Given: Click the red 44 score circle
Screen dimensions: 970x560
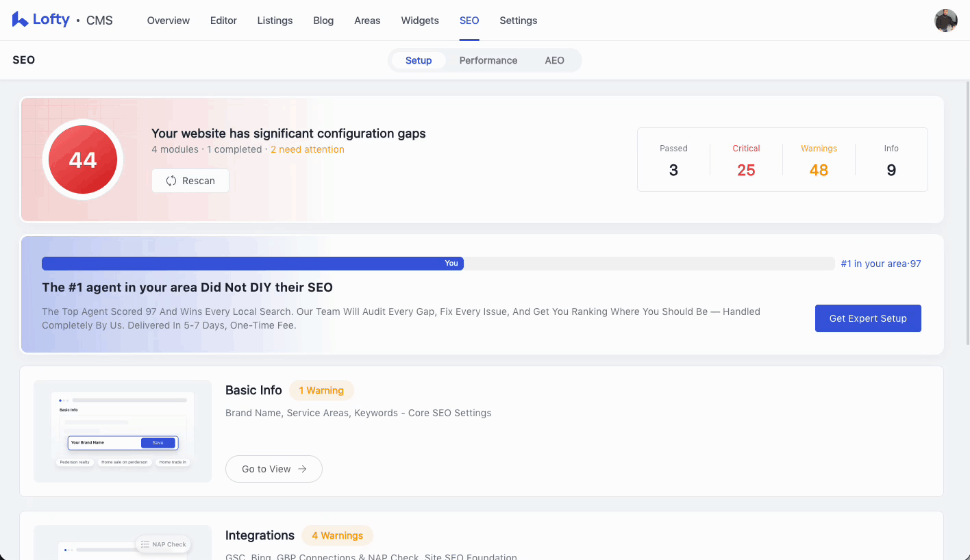Looking at the screenshot, I should (83, 160).
